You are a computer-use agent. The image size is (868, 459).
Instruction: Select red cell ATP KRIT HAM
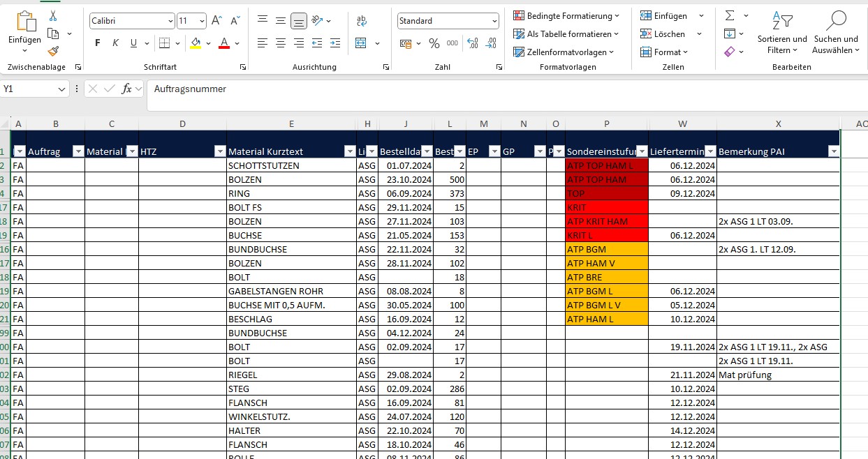tap(607, 221)
